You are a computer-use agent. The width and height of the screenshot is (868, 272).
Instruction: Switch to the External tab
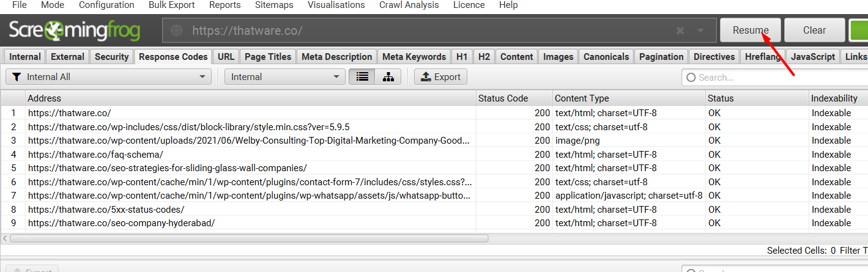(67, 57)
